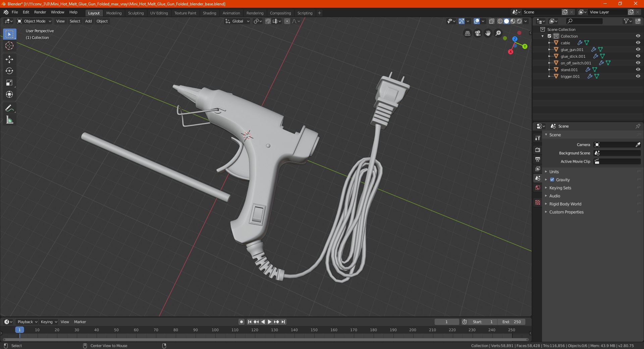Screen dimensions: 644x349
Task: Expand the Keying Sets panel
Action: [560, 188]
